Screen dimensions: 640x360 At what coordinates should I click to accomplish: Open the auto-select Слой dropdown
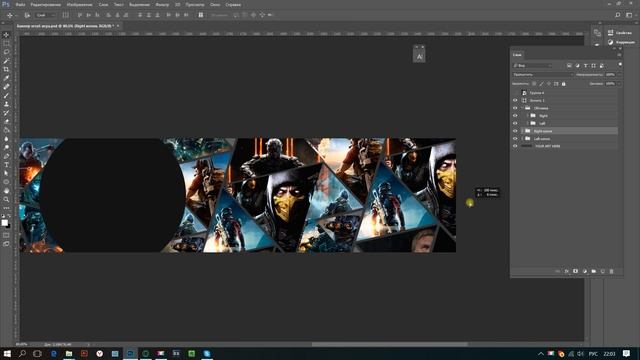coord(45,15)
